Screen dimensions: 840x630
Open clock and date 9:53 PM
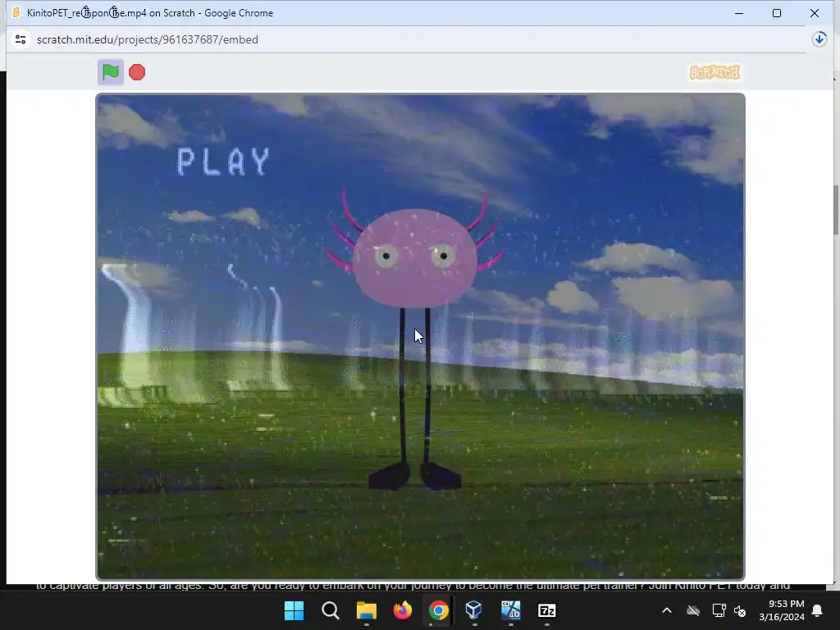(782, 610)
